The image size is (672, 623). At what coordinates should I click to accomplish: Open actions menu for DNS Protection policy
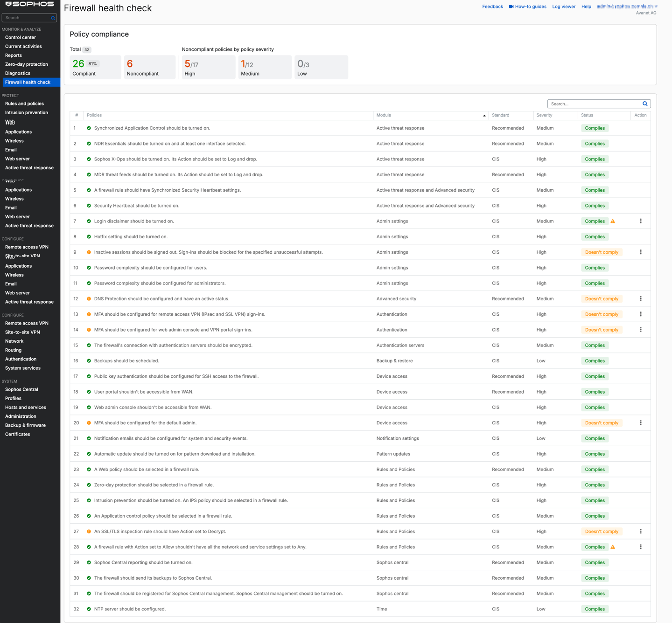641,299
